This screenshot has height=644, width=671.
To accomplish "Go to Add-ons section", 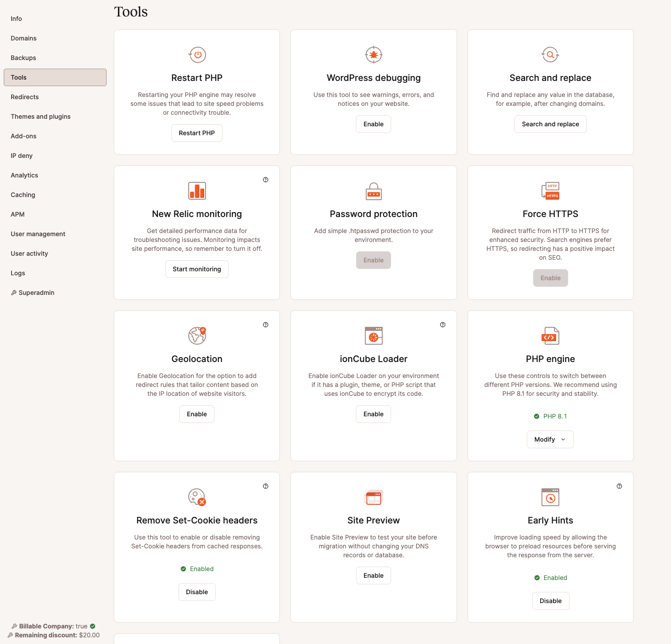I will 55,136.
